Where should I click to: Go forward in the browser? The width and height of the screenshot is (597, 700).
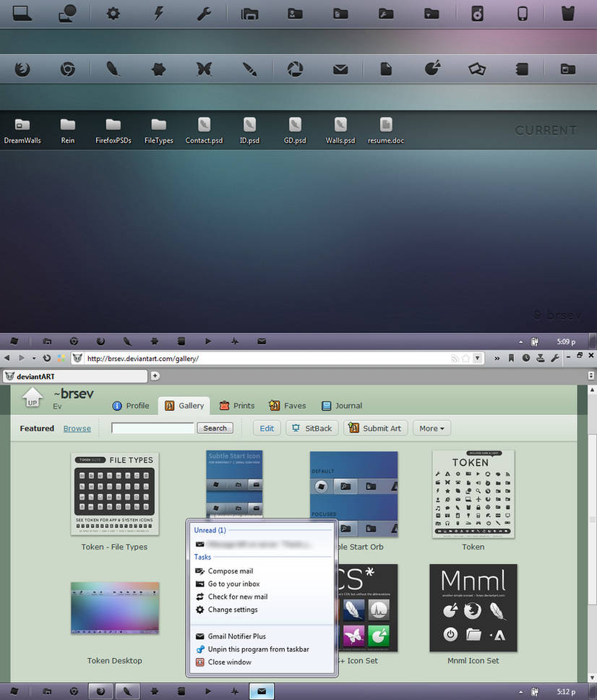[21, 358]
